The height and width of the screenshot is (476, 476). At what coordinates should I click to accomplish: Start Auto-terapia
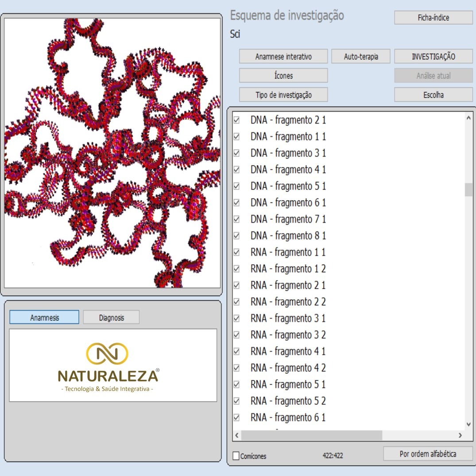(x=361, y=57)
